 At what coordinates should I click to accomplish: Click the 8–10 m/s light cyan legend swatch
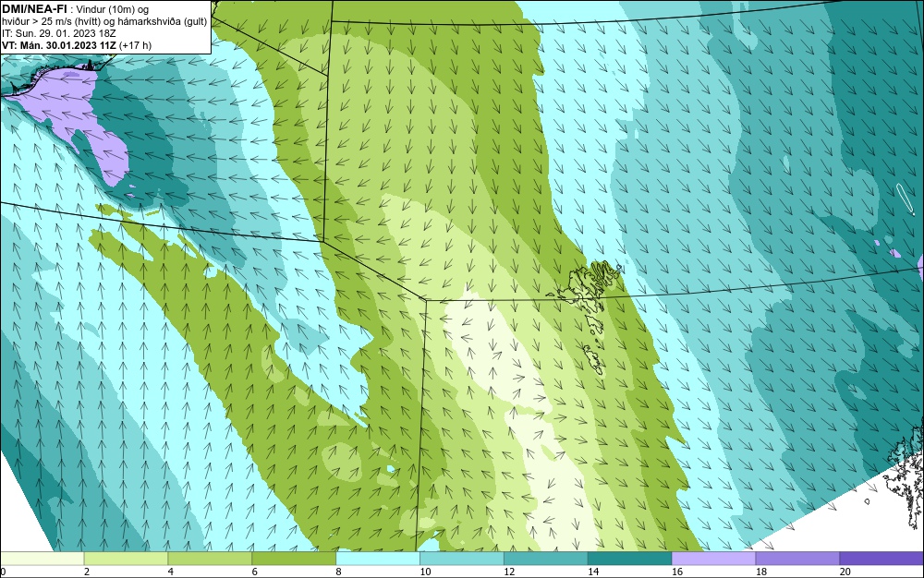(378, 559)
